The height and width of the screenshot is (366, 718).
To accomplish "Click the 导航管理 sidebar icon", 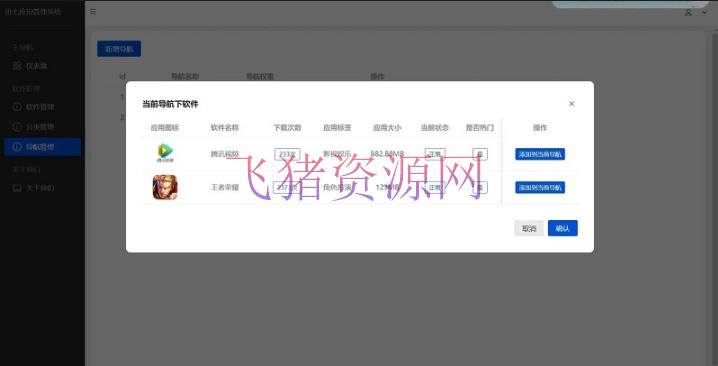I will coord(17,147).
